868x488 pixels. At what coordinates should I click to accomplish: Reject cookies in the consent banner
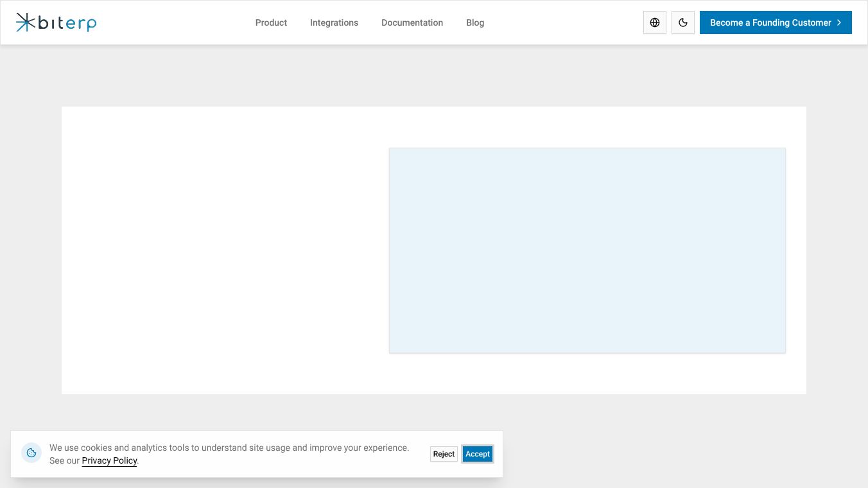tap(444, 454)
